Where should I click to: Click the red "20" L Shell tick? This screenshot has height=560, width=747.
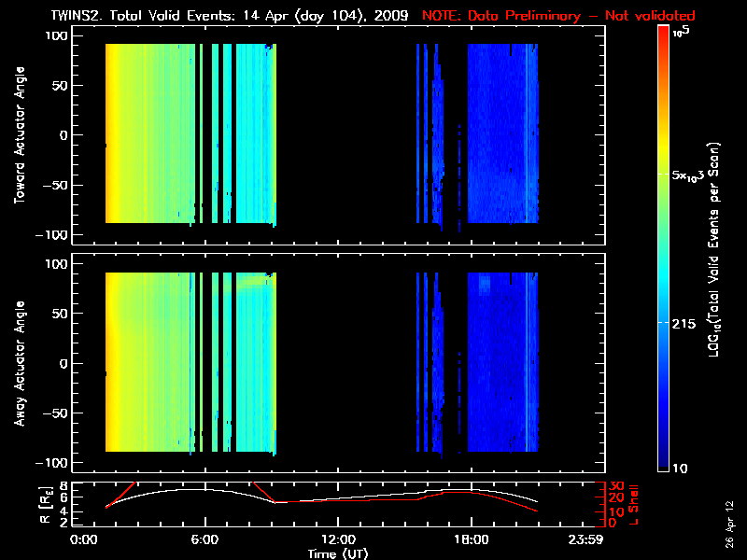click(x=616, y=498)
